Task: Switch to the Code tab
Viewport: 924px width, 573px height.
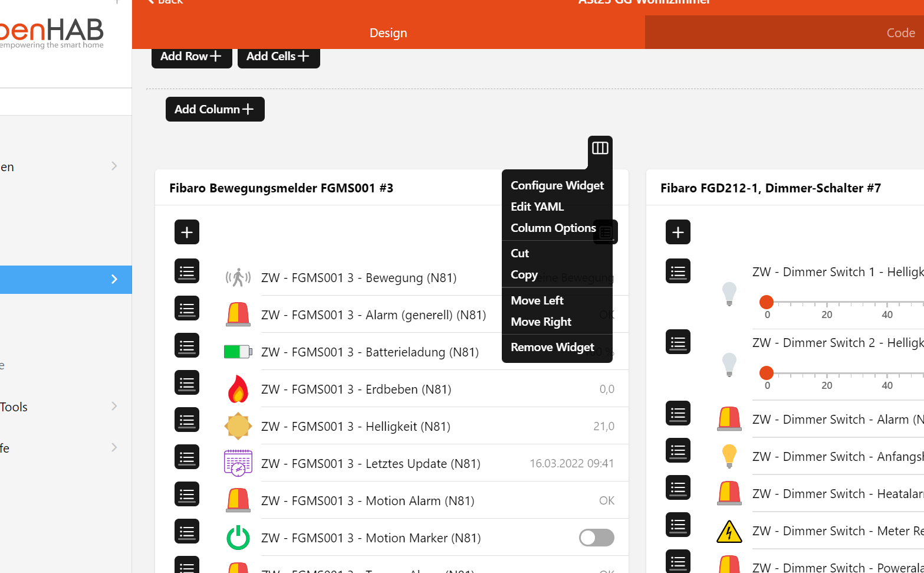Action: 901,33
